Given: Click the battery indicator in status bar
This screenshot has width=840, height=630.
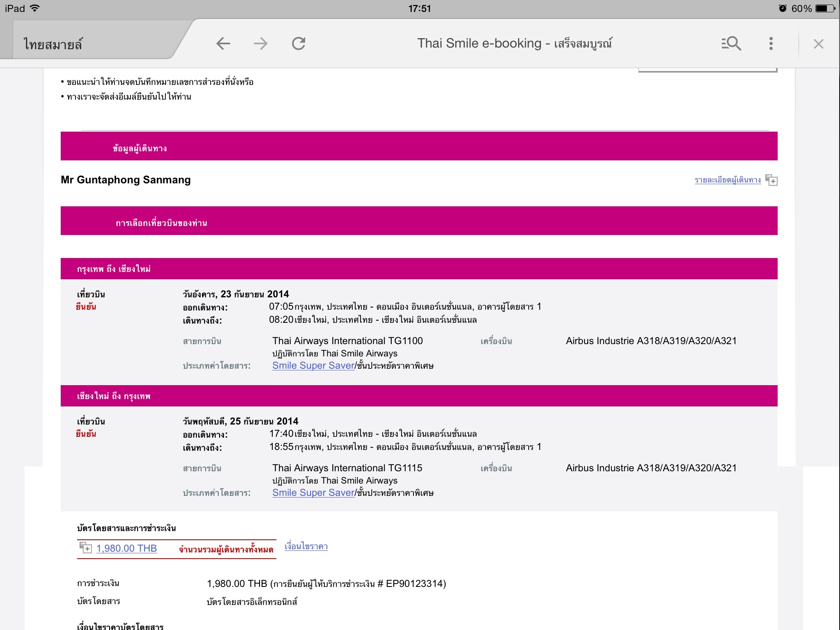Looking at the screenshot, I should click(826, 8).
